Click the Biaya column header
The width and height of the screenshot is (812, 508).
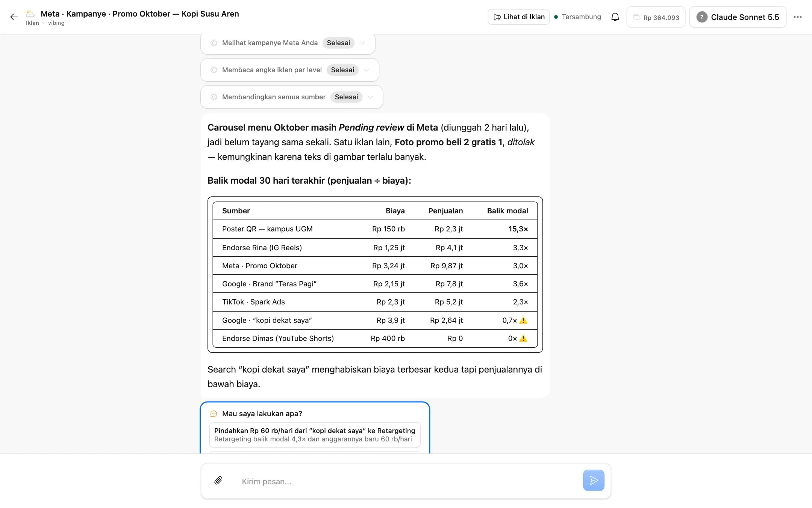395,211
